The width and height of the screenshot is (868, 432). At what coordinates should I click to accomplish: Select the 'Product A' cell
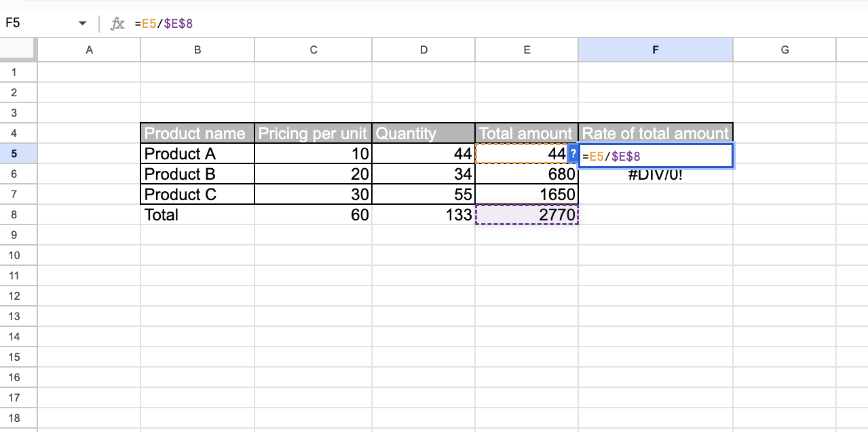point(197,153)
